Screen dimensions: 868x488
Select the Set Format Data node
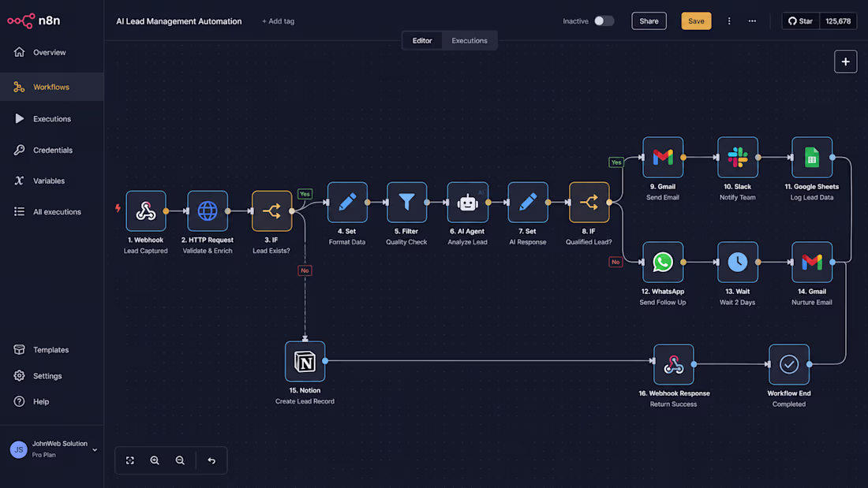347,202
